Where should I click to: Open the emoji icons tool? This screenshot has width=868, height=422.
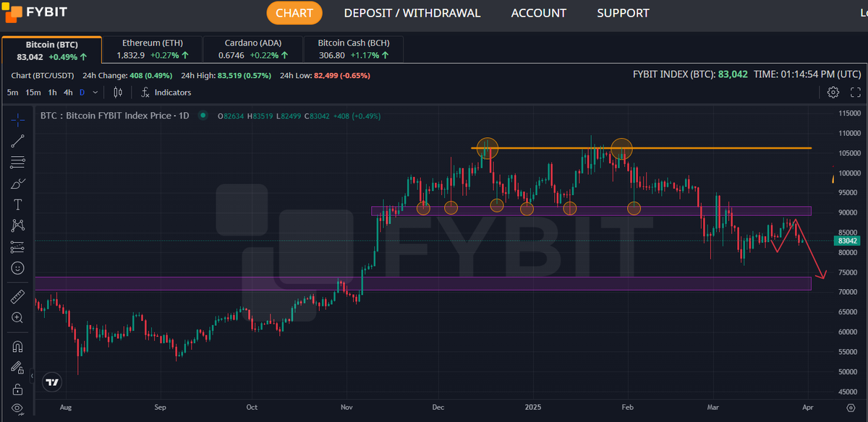[x=18, y=268]
